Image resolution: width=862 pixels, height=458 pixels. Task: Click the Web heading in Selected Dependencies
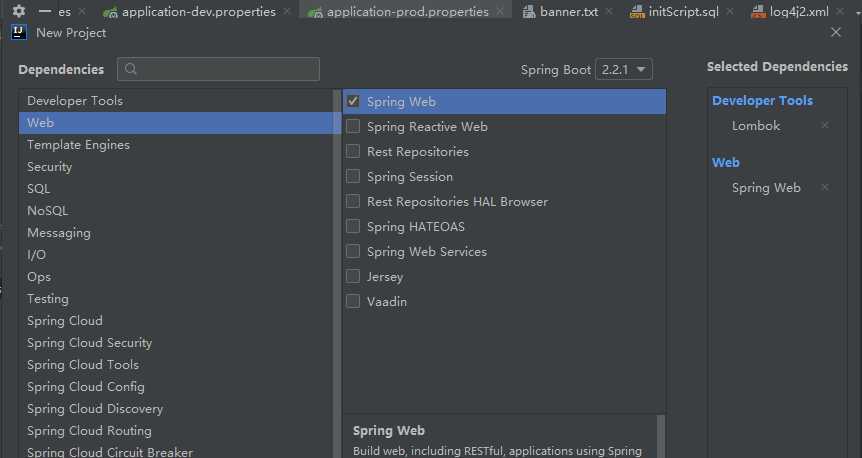point(726,162)
